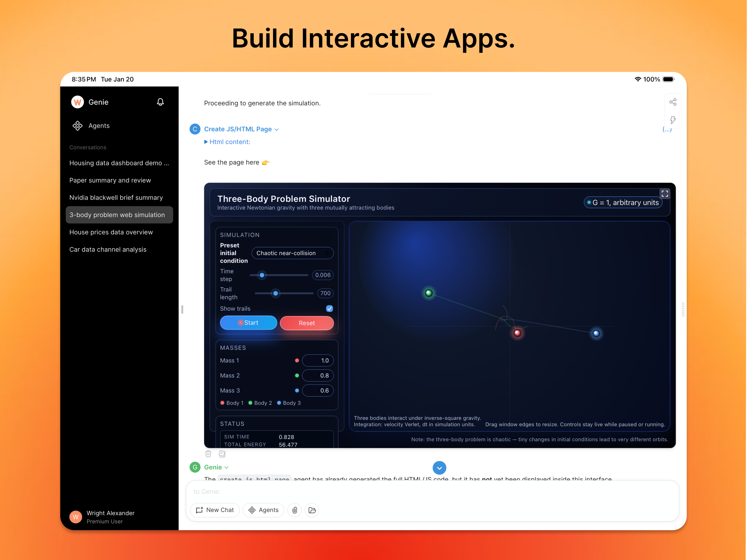Click the G = 1, arbitrary units badge
This screenshot has width=747, height=560.
(x=623, y=202)
